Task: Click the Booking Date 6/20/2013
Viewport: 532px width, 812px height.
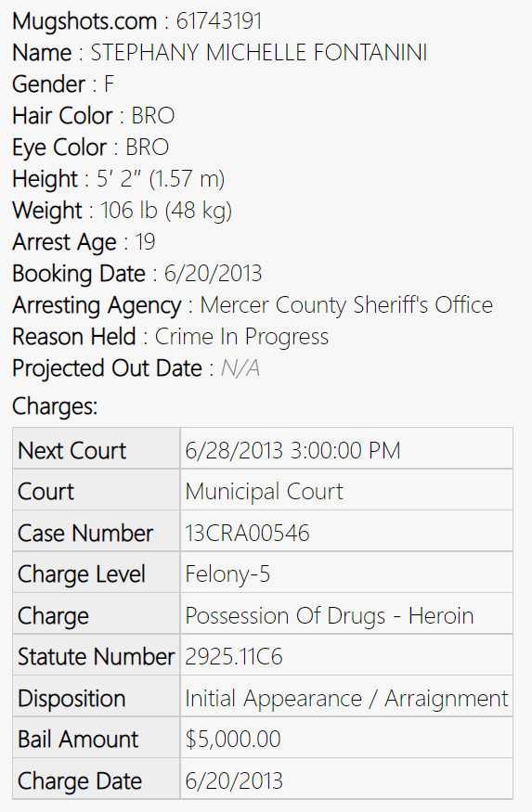Action: pyautogui.click(x=213, y=274)
